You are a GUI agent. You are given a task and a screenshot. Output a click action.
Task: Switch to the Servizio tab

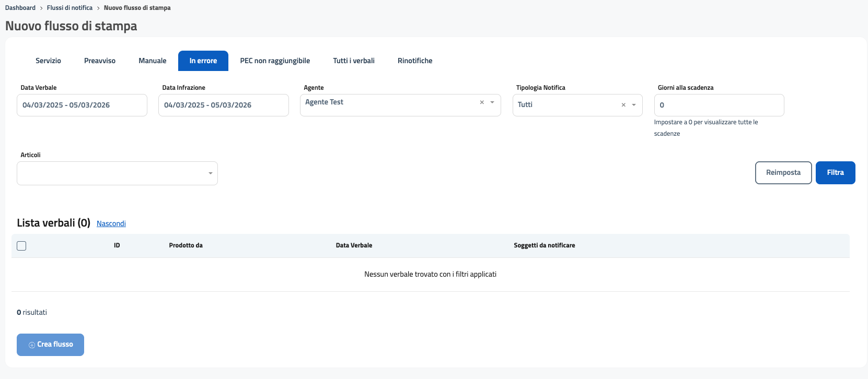coord(48,61)
